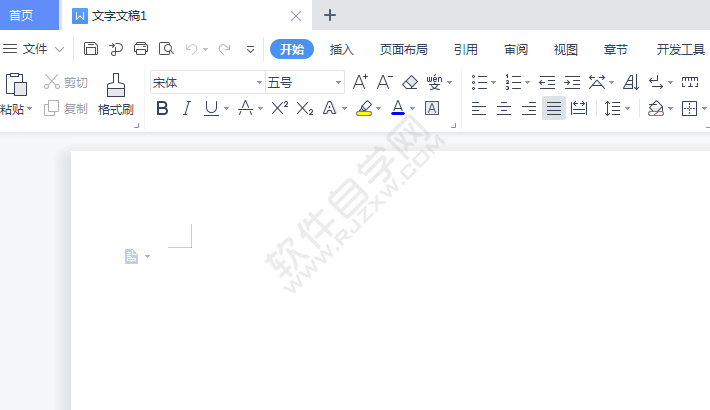This screenshot has height=410, width=710.
Task: Select the Format Painter (格式刷) tool
Action: pos(116,94)
